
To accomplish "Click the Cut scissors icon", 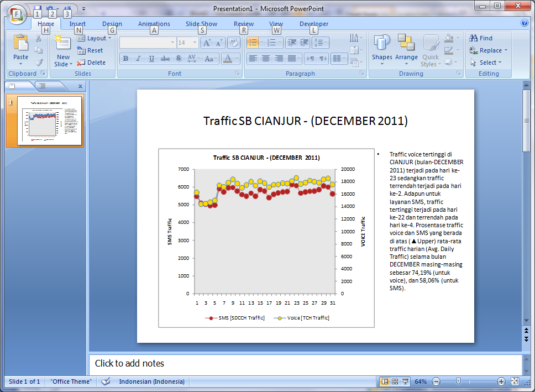I will pyautogui.click(x=39, y=38).
